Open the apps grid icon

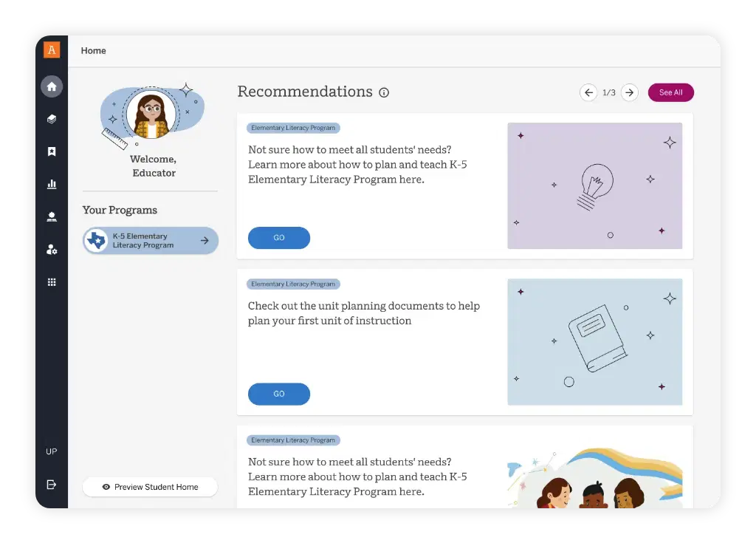point(52,282)
